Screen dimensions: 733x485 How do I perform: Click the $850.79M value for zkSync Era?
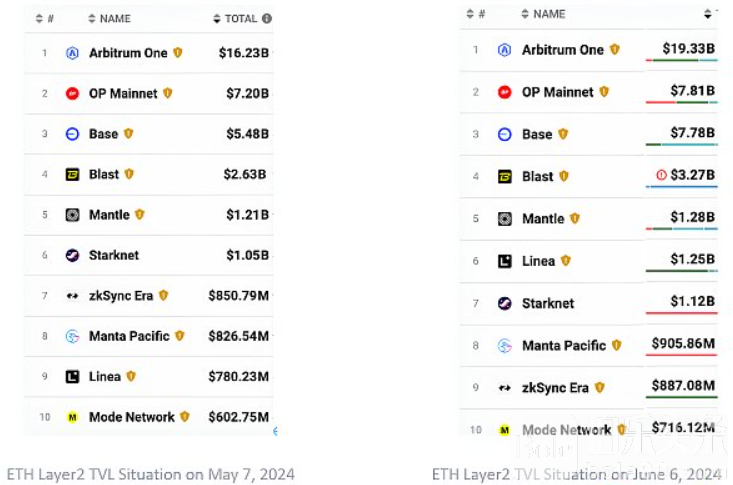(x=238, y=296)
